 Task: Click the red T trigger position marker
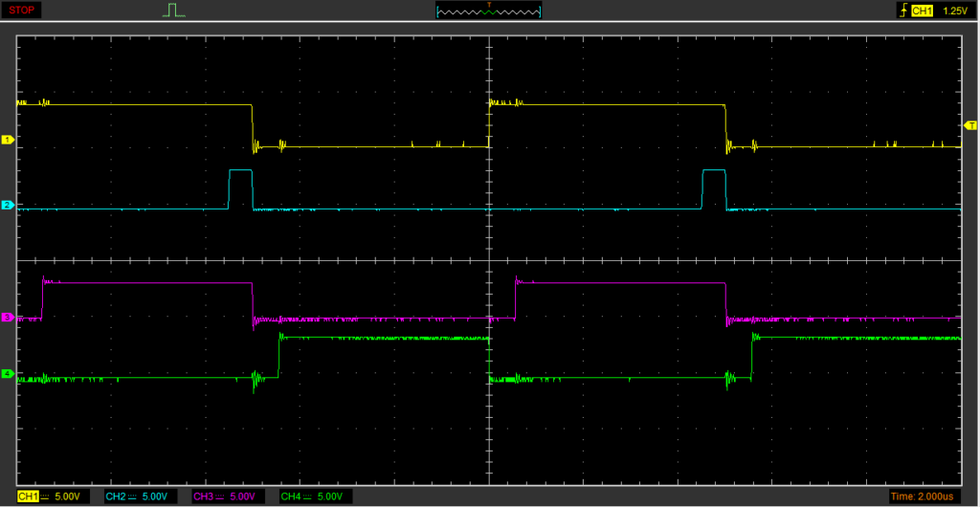point(489,5)
